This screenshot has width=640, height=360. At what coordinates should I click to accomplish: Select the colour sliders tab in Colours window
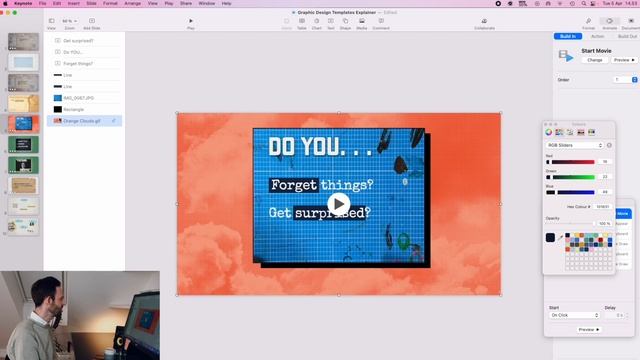[559, 132]
